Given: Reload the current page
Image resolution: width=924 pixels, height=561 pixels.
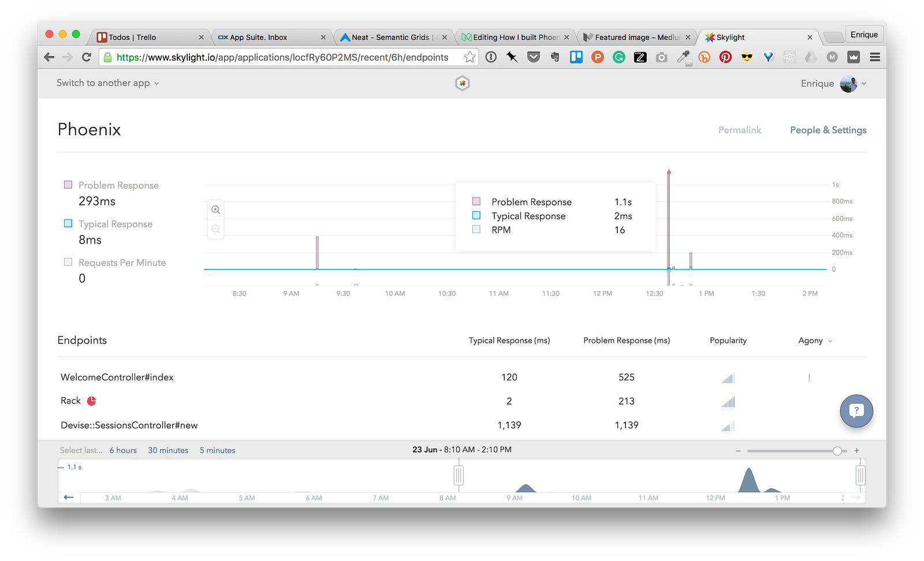Looking at the screenshot, I should point(87,57).
